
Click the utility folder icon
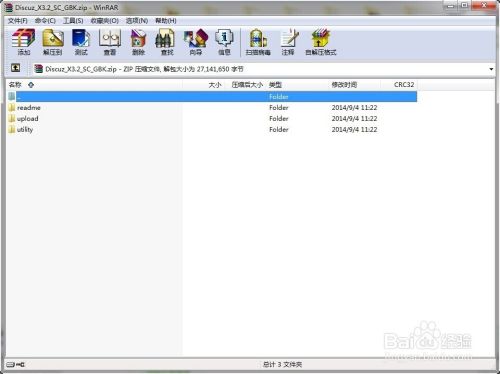[12, 129]
